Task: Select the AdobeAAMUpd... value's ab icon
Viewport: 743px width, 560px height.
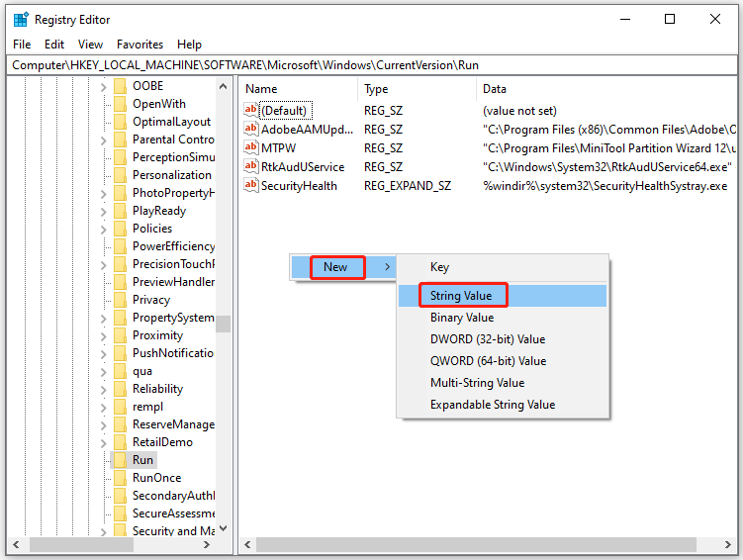Action: point(250,129)
